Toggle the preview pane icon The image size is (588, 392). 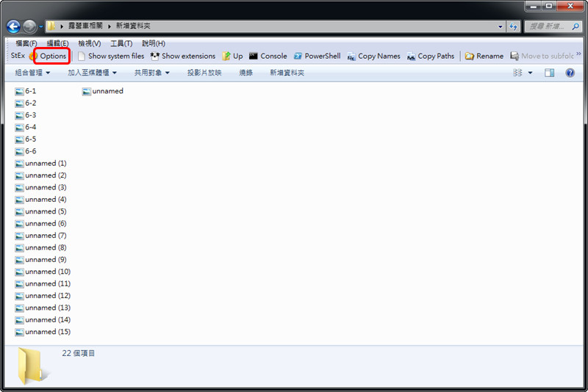[549, 73]
